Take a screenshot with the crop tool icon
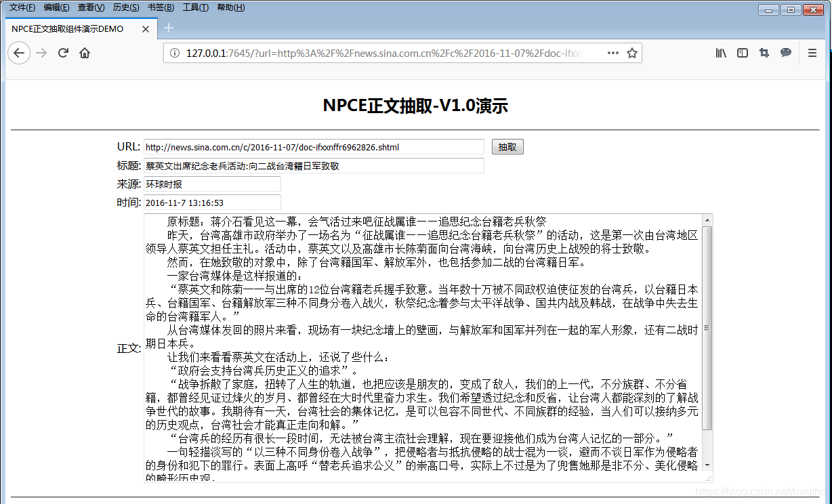This screenshot has width=832, height=504. click(x=764, y=52)
